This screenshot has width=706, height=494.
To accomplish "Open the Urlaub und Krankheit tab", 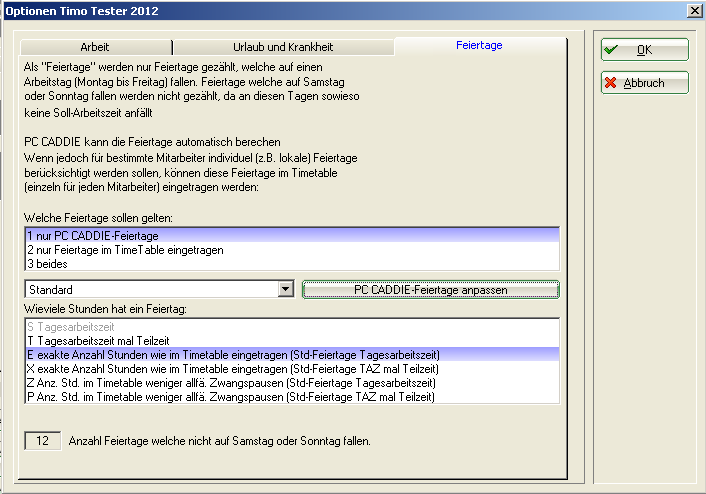I will pos(283,47).
